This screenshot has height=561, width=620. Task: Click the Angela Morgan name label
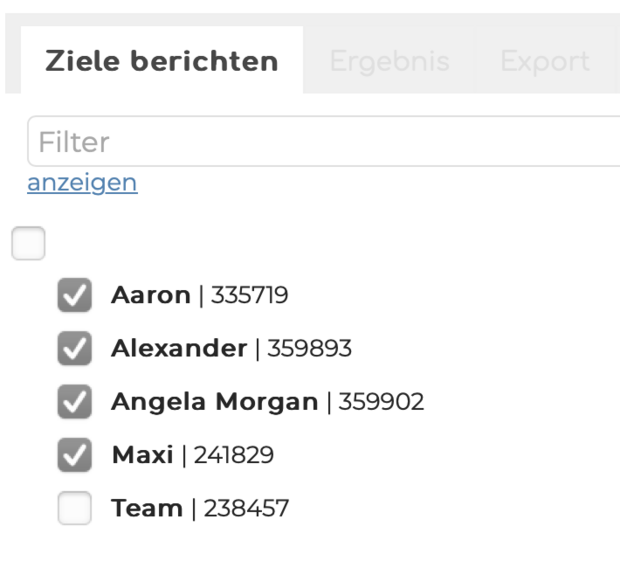pyautogui.click(x=214, y=402)
